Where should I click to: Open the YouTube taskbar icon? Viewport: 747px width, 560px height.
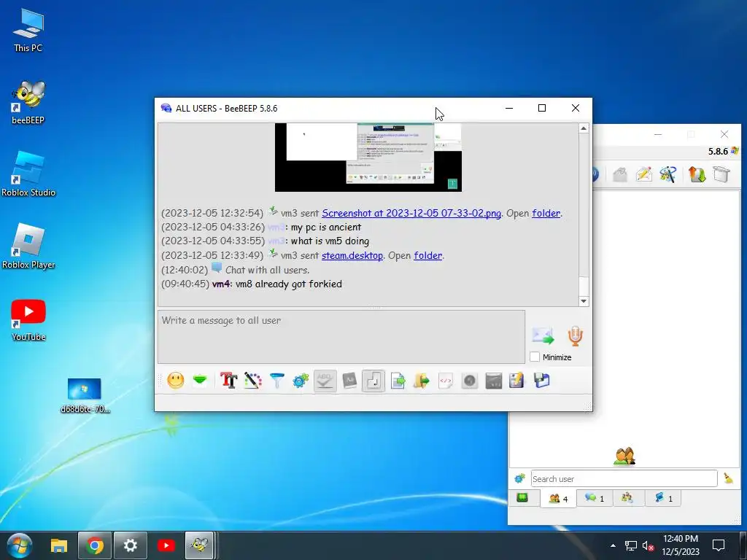(166, 545)
